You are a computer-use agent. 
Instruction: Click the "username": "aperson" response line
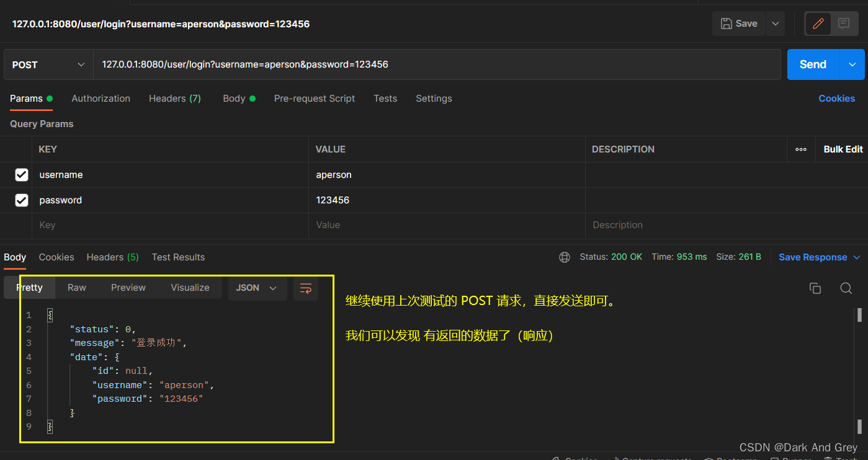tap(153, 385)
